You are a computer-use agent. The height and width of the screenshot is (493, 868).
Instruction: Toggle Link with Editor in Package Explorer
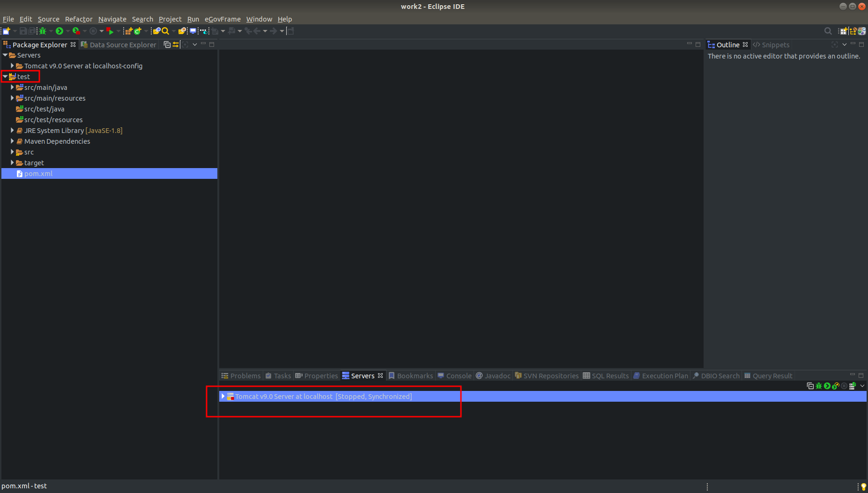click(176, 44)
